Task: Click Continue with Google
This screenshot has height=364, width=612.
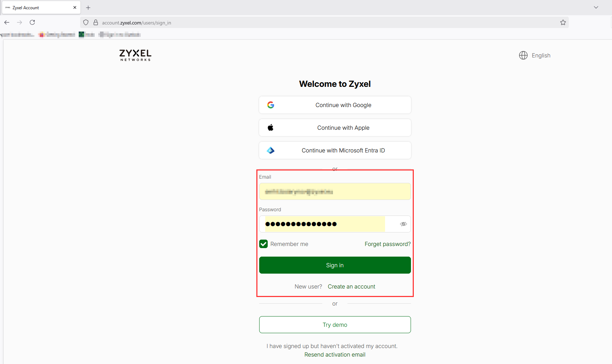Action: 335,105
